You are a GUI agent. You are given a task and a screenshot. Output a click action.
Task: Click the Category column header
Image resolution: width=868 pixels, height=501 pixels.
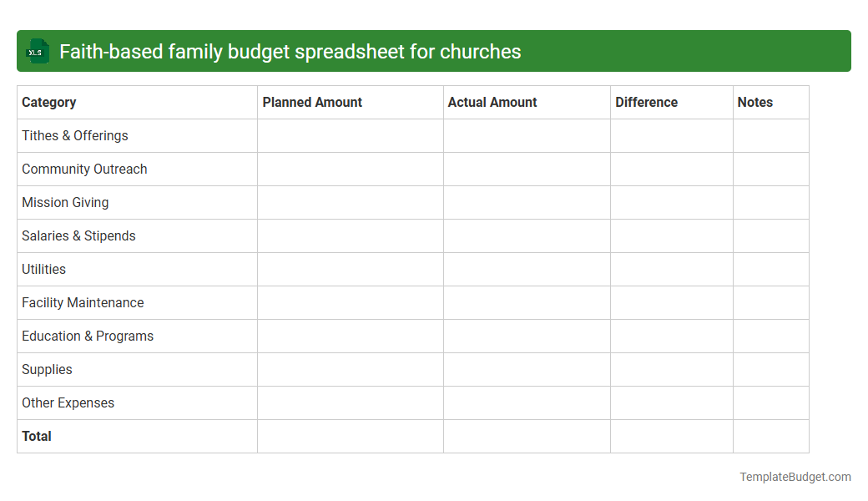pos(49,102)
